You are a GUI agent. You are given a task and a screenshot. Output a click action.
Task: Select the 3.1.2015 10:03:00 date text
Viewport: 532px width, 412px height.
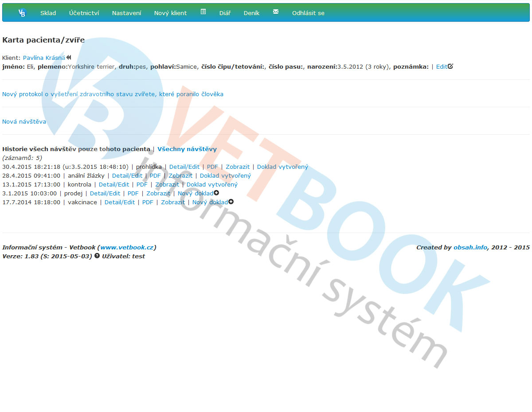(x=29, y=193)
